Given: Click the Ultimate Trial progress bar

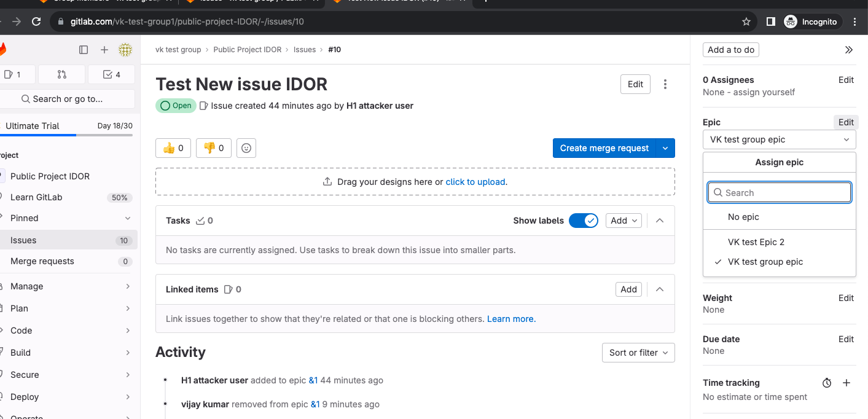Looking at the screenshot, I should 66,135.
